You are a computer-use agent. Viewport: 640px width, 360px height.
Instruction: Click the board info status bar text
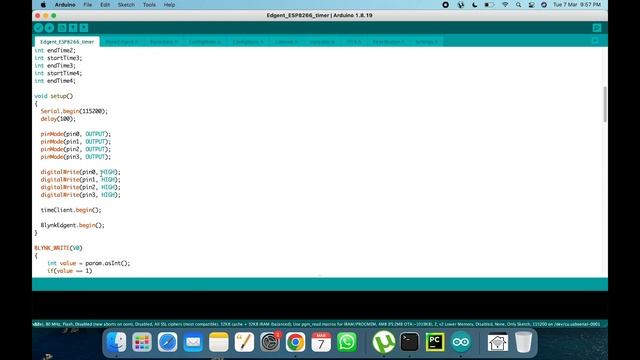point(317,324)
